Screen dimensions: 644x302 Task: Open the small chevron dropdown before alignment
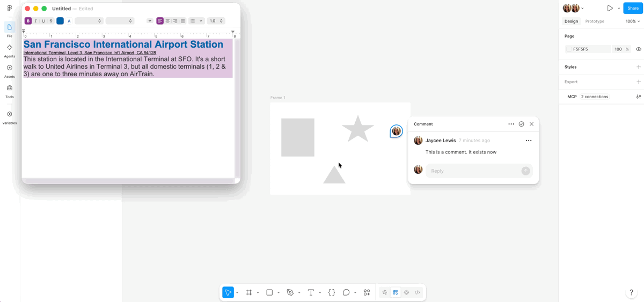pos(150,21)
